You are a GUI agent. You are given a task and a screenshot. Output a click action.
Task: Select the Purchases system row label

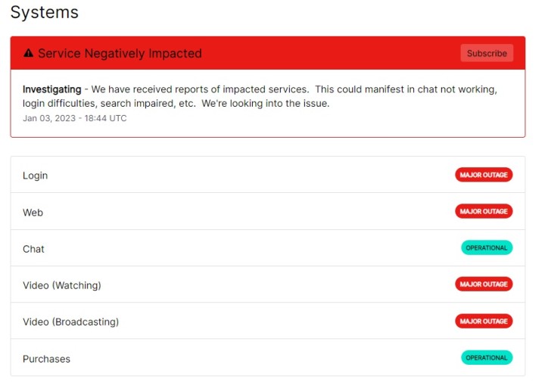[x=46, y=359]
